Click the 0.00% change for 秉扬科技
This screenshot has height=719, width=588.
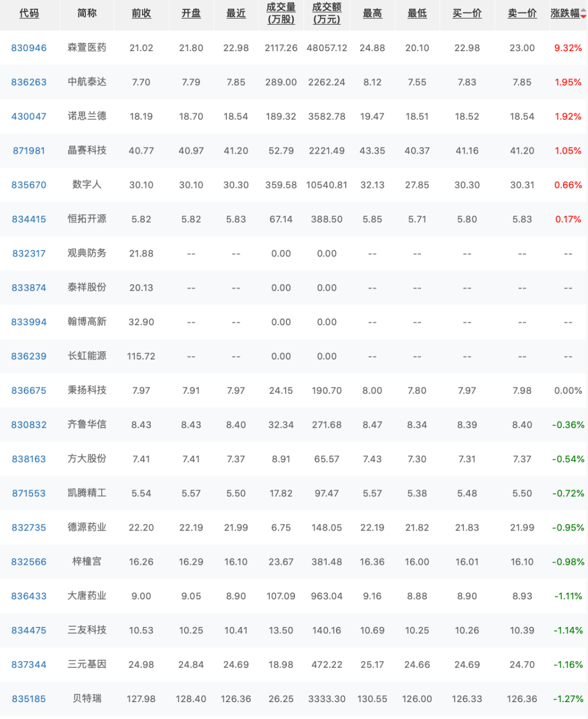click(568, 391)
